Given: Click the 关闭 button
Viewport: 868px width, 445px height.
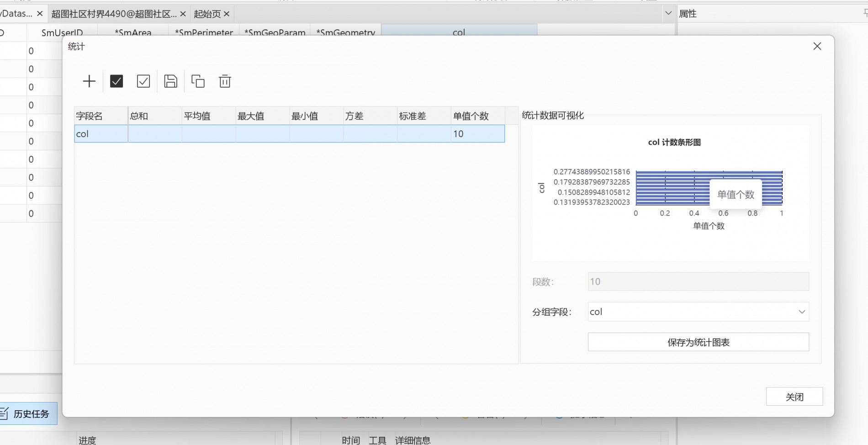Looking at the screenshot, I should [794, 397].
